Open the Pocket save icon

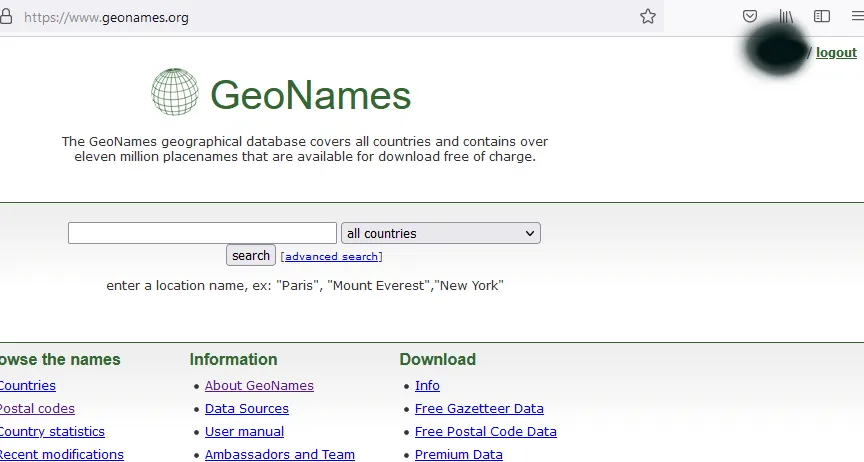coord(750,16)
